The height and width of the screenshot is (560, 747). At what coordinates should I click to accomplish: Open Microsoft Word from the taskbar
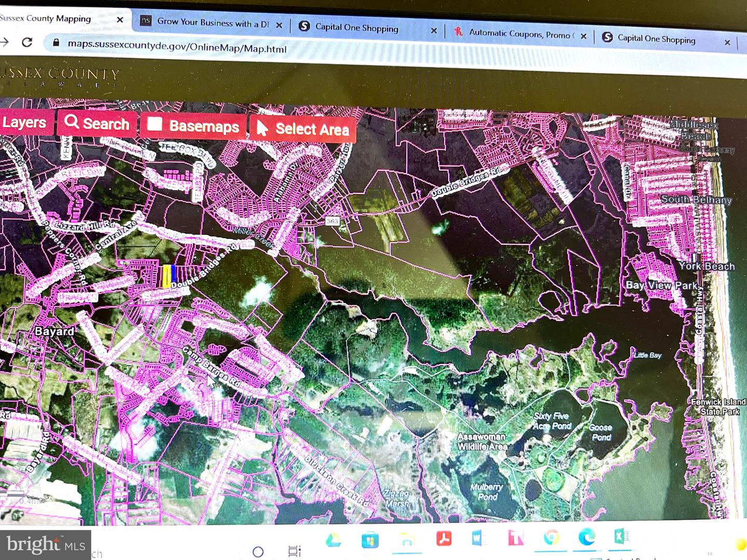point(479,539)
